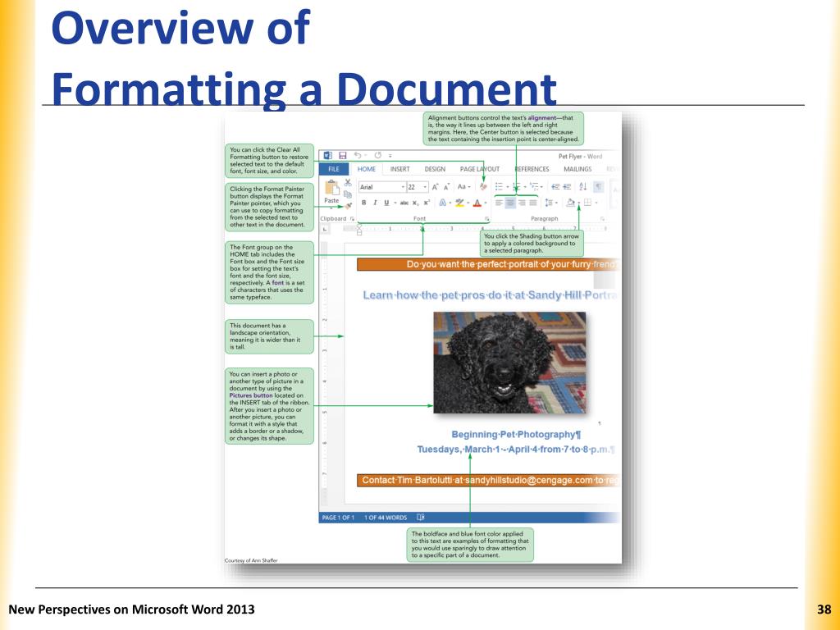840x630 pixels.
Task: Apply Shading with the paint bucket
Action: (571, 203)
